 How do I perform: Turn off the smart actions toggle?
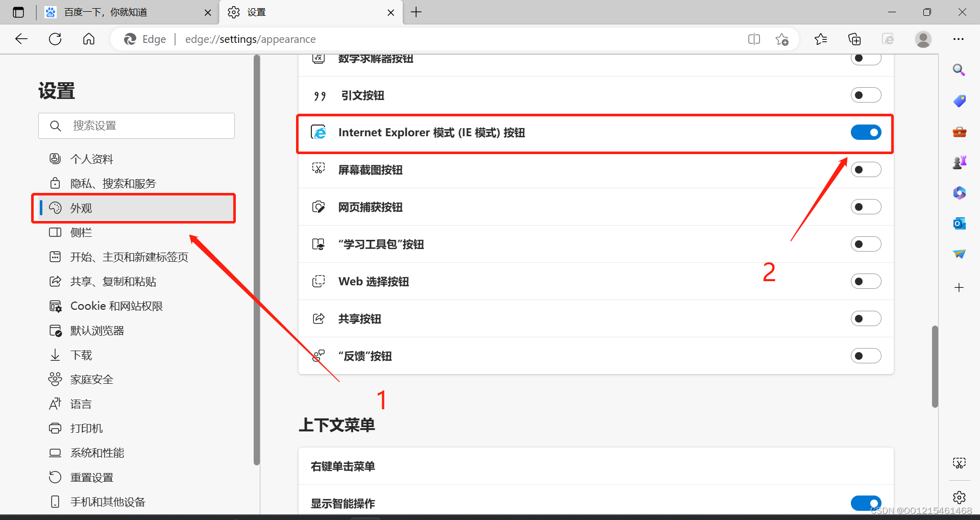[x=866, y=503]
